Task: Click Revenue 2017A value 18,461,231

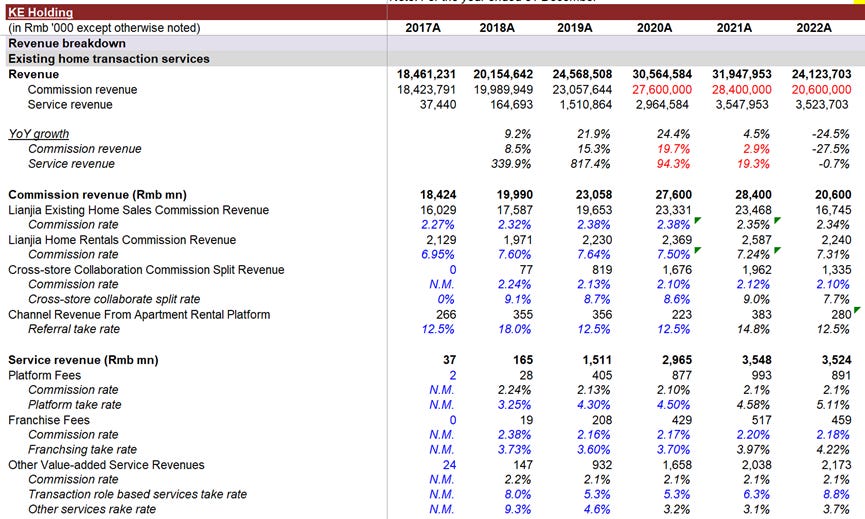Action: tap(426, 74)
